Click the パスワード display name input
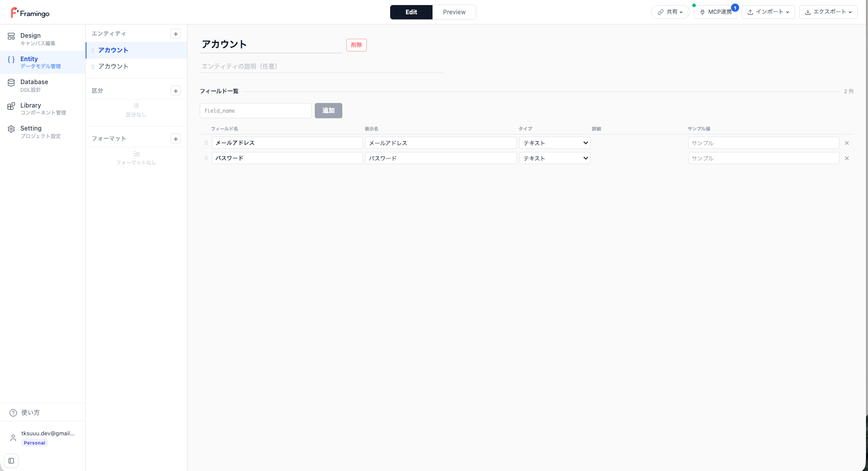 [441, 158]
